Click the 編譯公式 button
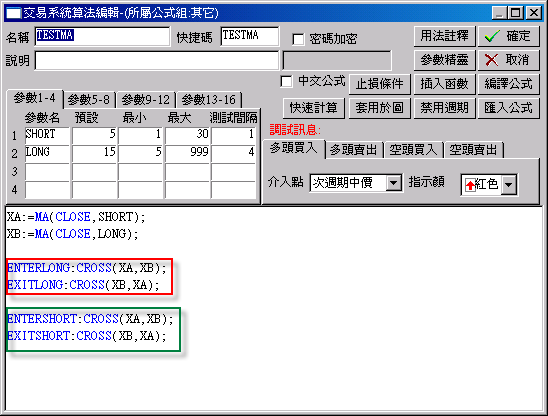This screenshot has width=548, height=416. coord(509,84)
